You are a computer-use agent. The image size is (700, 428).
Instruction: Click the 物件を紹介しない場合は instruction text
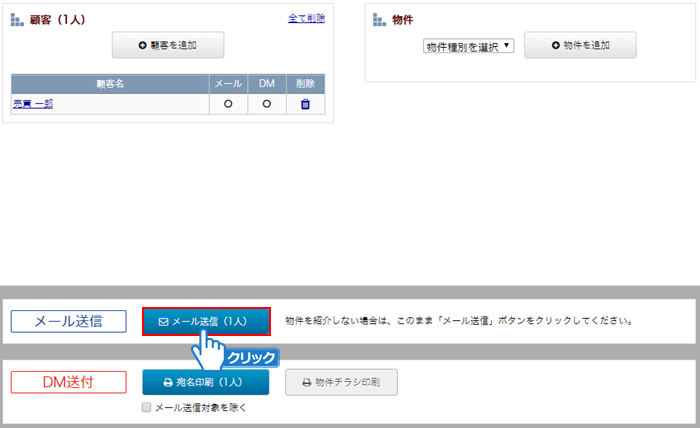point(459,320)
